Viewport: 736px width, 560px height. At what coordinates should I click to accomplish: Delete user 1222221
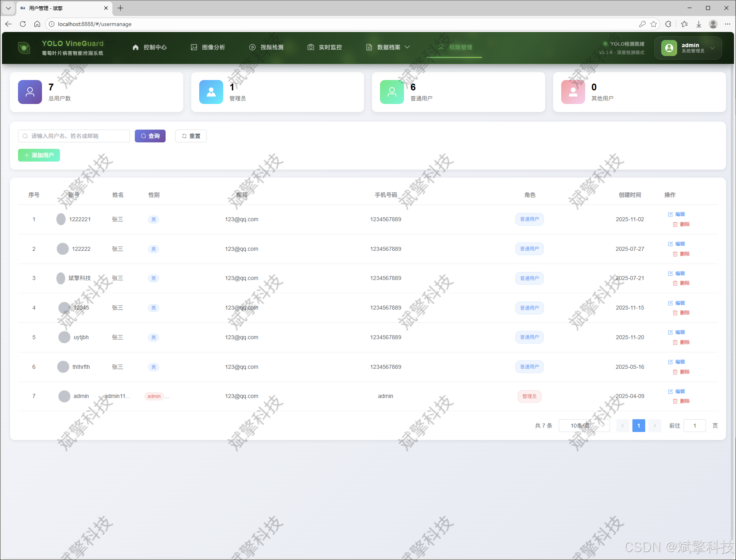pyautogui.click(x=681, y=224)
